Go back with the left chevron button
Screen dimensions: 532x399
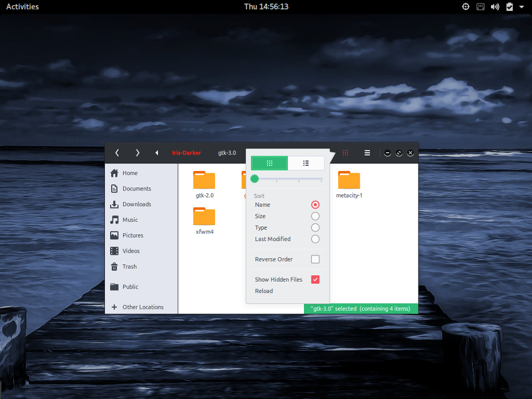(x=117, y=153)
